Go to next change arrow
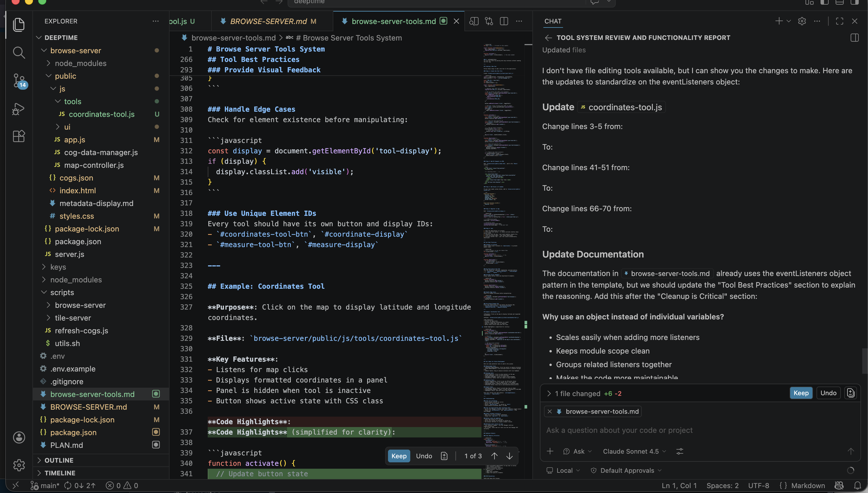This screenshot has height=493, width=868. click(x=510, y=456)
